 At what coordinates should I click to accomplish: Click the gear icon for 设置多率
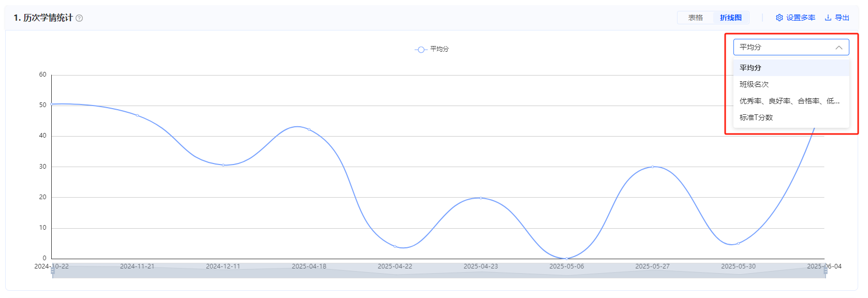tap(779, 18)
